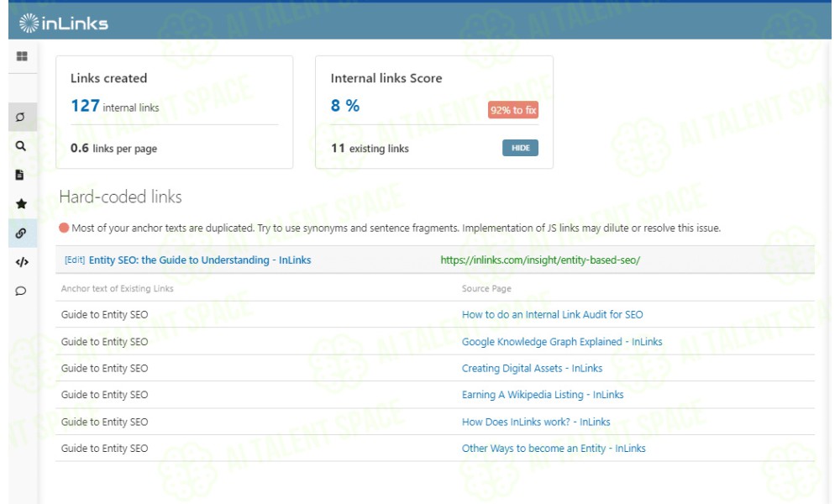
Task: Click the '92% to fix' badge
Action: point(512,110)
